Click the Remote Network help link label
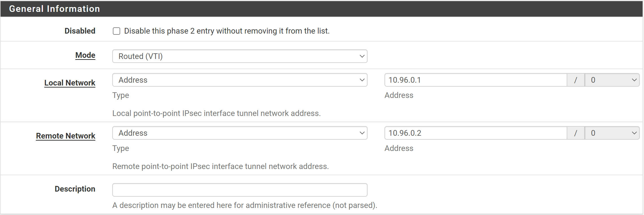Image resolution: width=644 pixels, height=215 pixels. click(65, 136)
